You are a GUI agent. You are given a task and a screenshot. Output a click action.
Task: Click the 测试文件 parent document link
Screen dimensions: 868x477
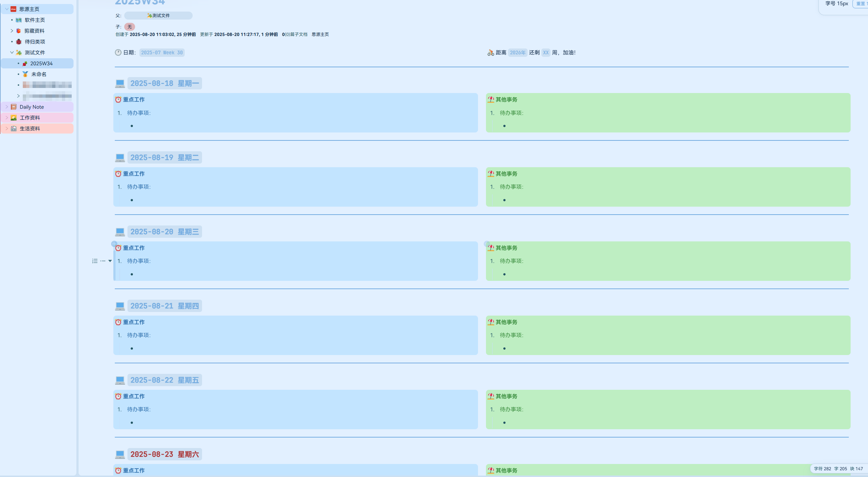click(158, 16)
